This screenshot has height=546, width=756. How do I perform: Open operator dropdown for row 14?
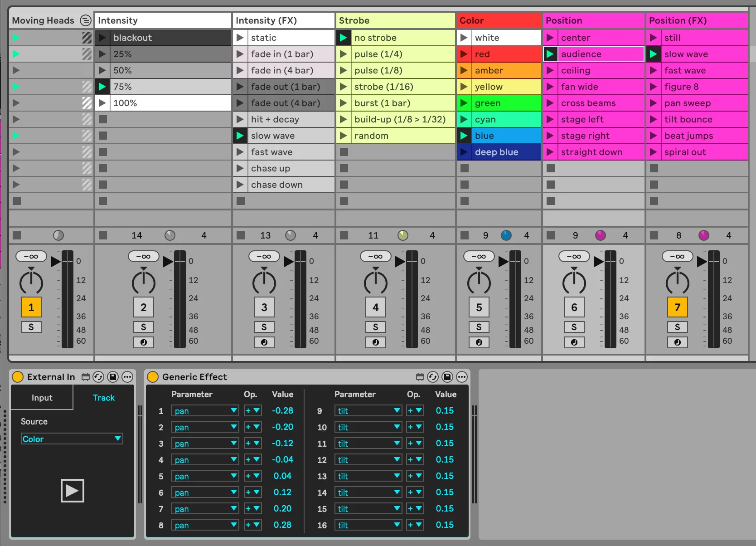(415, 492)
